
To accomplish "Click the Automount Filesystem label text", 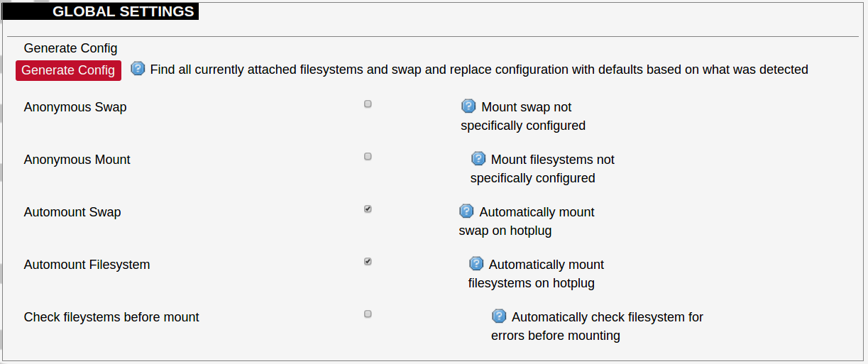I will coord(87,265).
